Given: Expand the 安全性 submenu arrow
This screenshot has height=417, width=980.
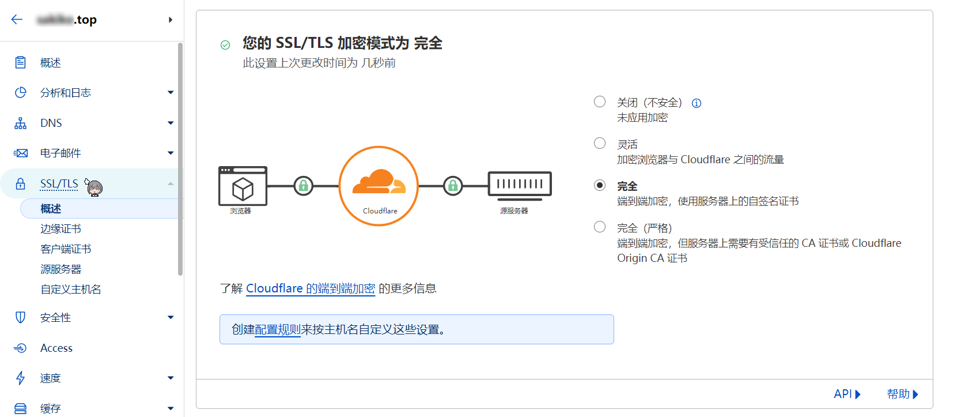Looking at the screenshot, I should click(x=171, y=317).
